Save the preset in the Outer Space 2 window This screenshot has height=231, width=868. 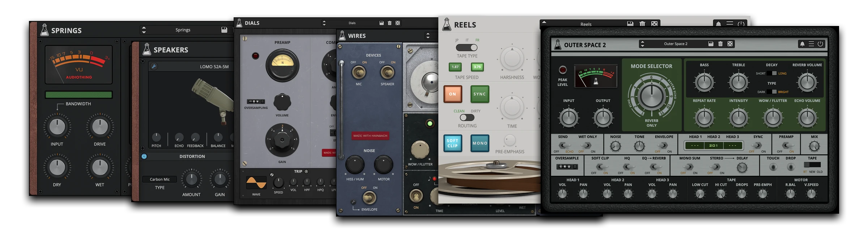point(711,44)
